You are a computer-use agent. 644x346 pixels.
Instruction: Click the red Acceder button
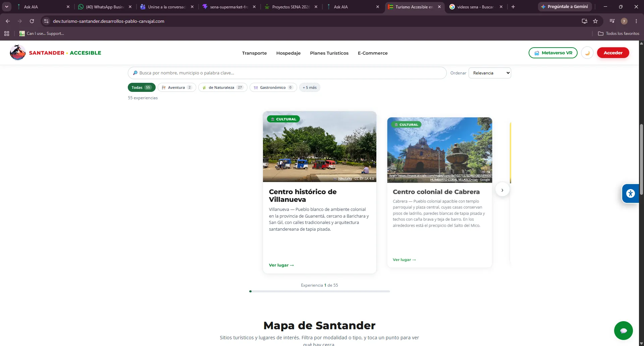point(613,53)
